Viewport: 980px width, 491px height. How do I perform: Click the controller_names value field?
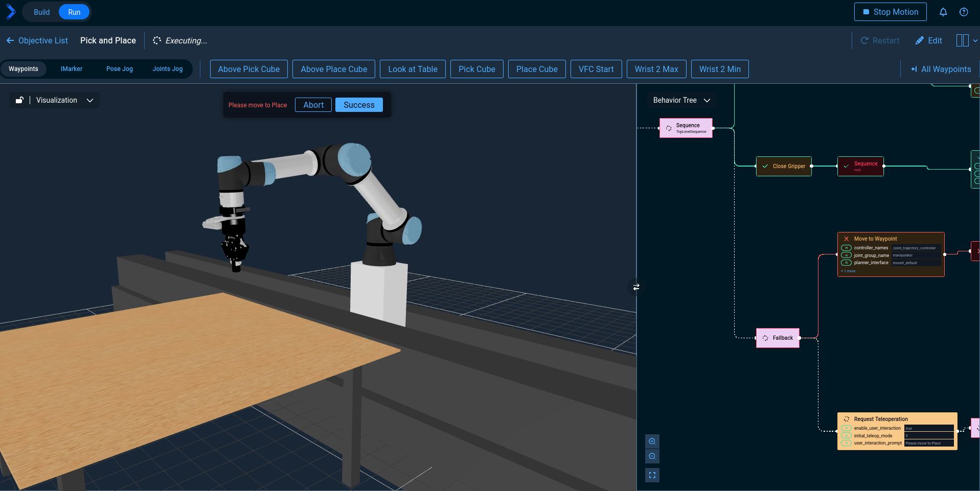[916, 248]
